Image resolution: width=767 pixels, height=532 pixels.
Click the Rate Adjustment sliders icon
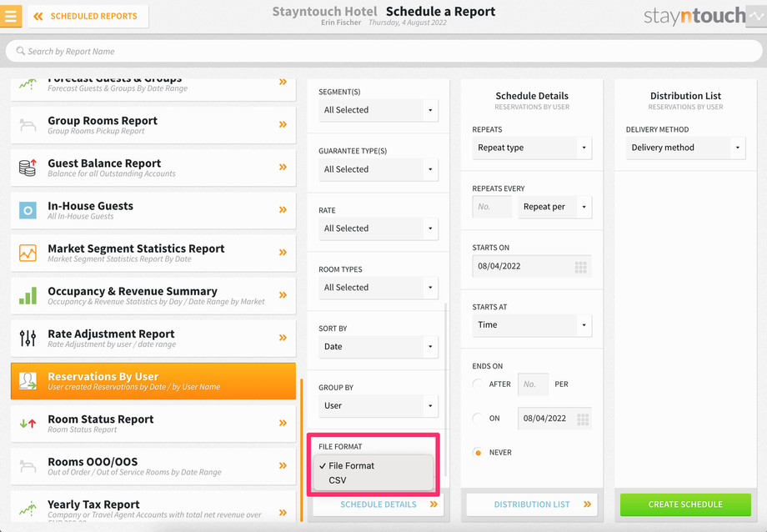point(28,339)
